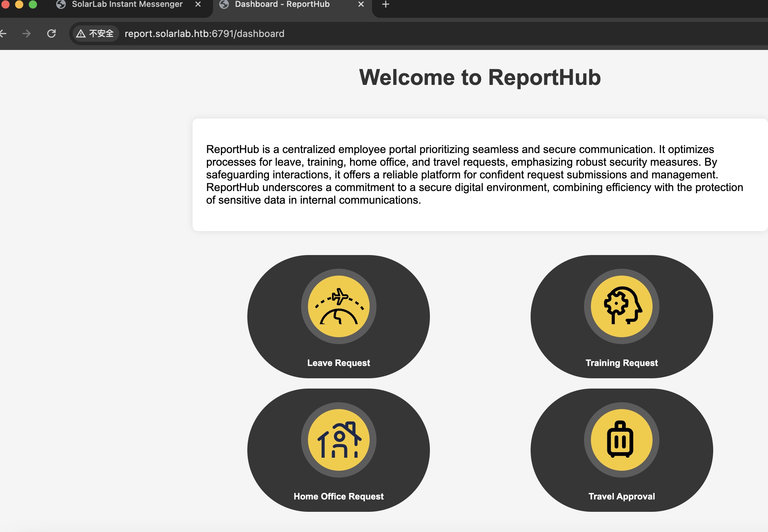Click the back navigation arrow
This screenshot has height=532, width=768.
[x=3, y=34]
